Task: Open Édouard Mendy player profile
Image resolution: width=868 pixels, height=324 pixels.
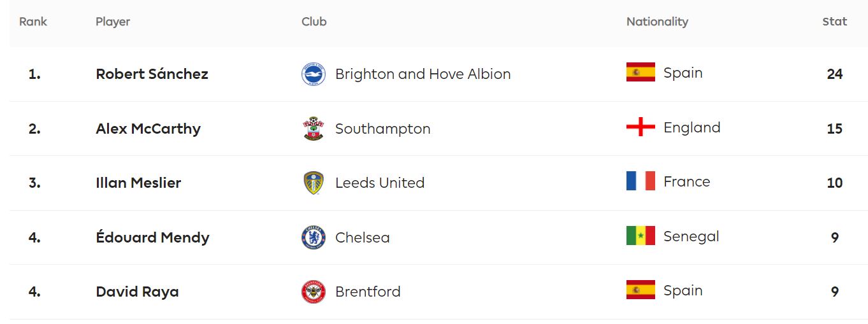Action: [x=152, y=237]
